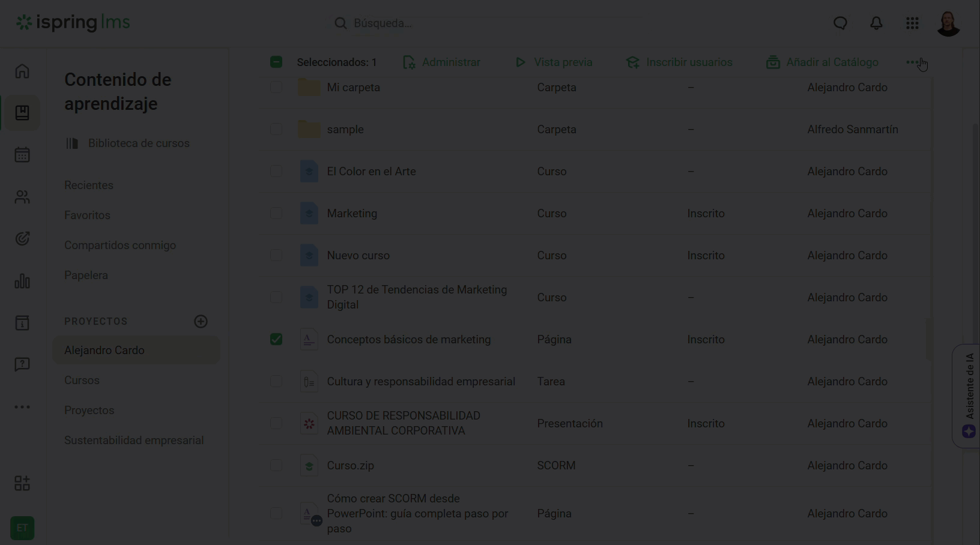980x545 pixels.
Task: Open the calendar icon in sidebar
Action: [x=22, y=155]
